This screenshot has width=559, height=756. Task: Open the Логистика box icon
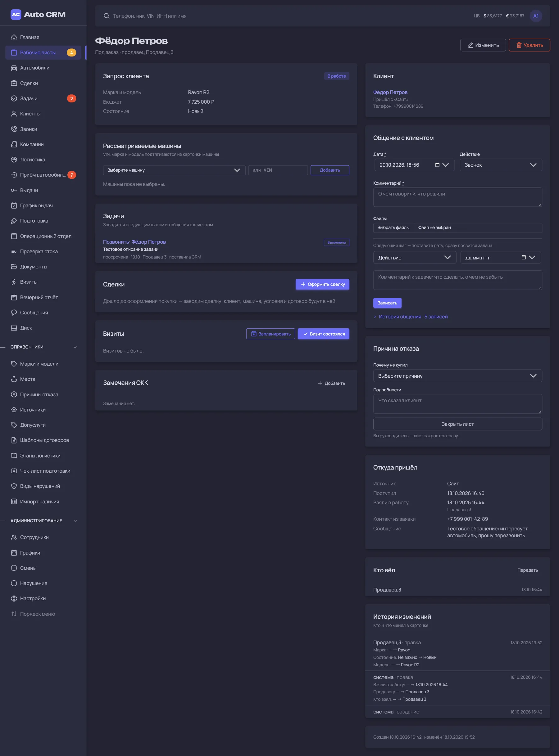[14, 160]
